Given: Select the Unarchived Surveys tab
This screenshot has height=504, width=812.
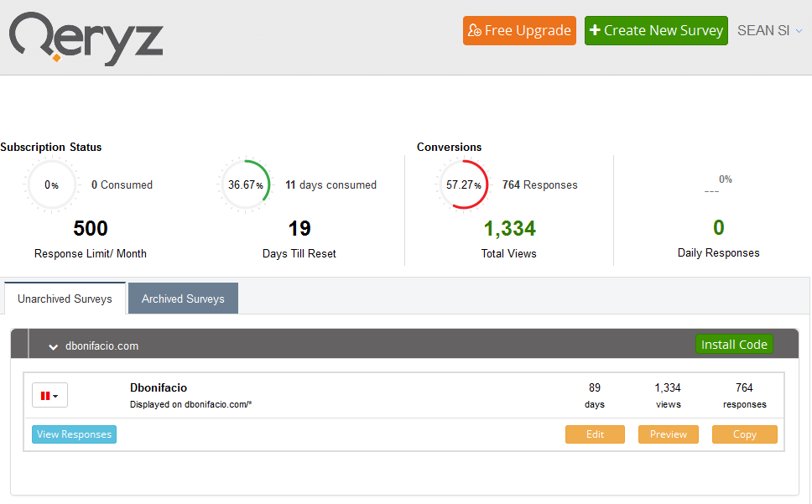Looking at the screenshot, I should pos(64,298).
